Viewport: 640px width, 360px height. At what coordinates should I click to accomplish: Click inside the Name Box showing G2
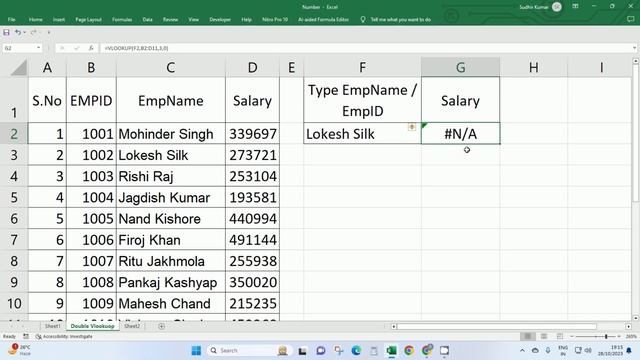pos(19,48)
